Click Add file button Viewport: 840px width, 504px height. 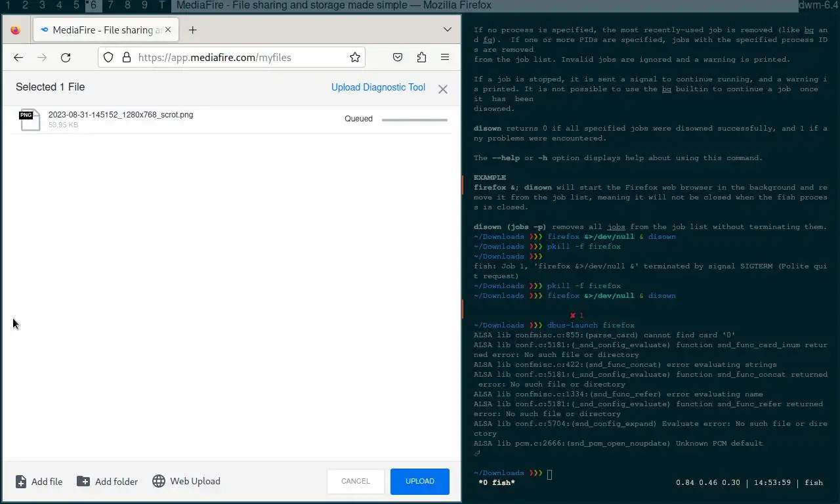click(39, 482)
